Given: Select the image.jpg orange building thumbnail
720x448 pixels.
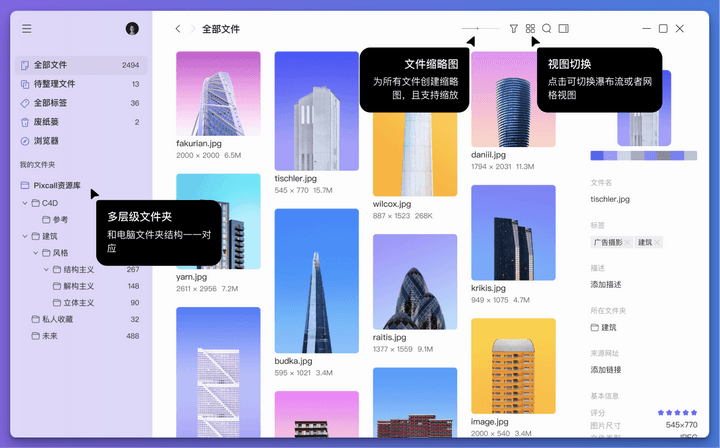Looking at the screenshot, I should click(513, 366).
